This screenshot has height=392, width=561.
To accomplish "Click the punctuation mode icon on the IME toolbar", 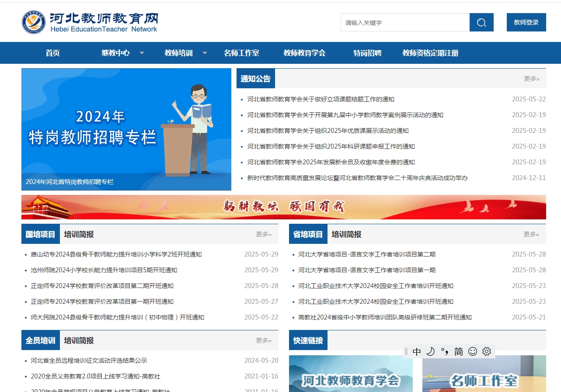I will coord(445,351).
